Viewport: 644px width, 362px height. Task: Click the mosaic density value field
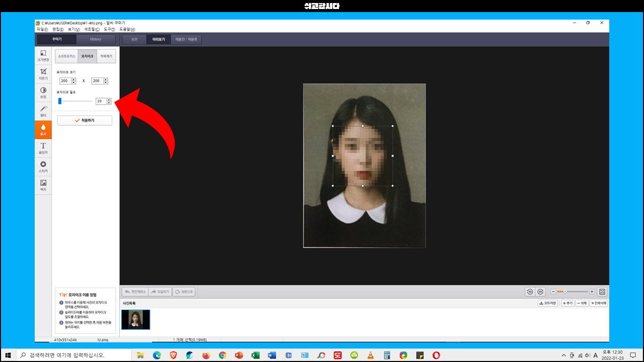coord(101,101)
